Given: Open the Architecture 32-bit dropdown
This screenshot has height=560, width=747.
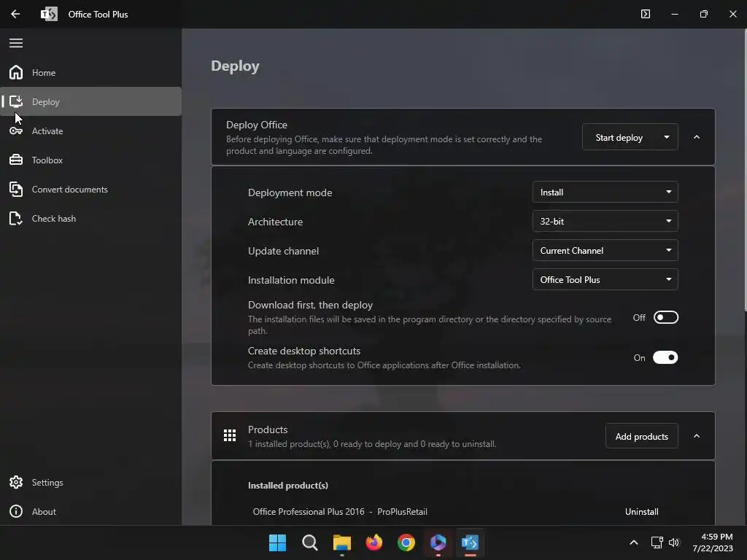Looking at the screenshot, I should tap(605, 222).
